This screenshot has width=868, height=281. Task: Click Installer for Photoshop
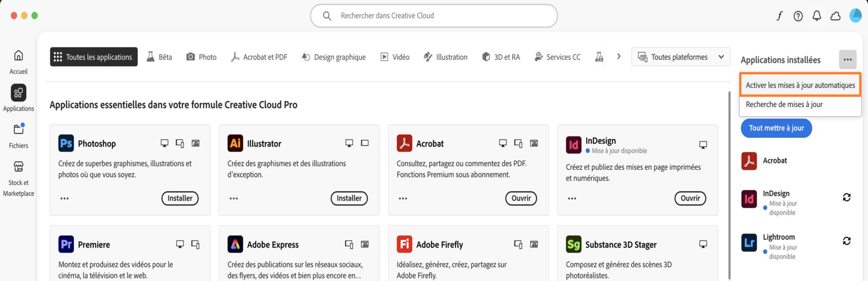(180, 198)
